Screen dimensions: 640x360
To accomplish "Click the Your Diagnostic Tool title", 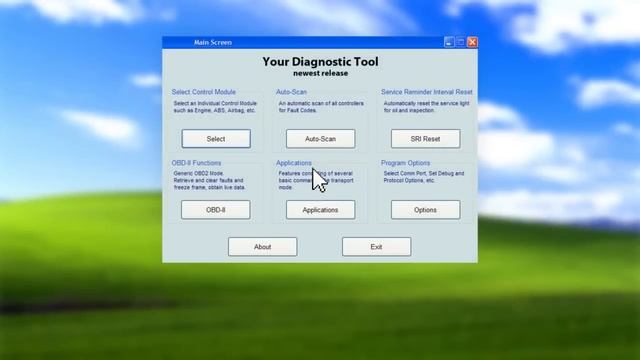I will 320,62.
